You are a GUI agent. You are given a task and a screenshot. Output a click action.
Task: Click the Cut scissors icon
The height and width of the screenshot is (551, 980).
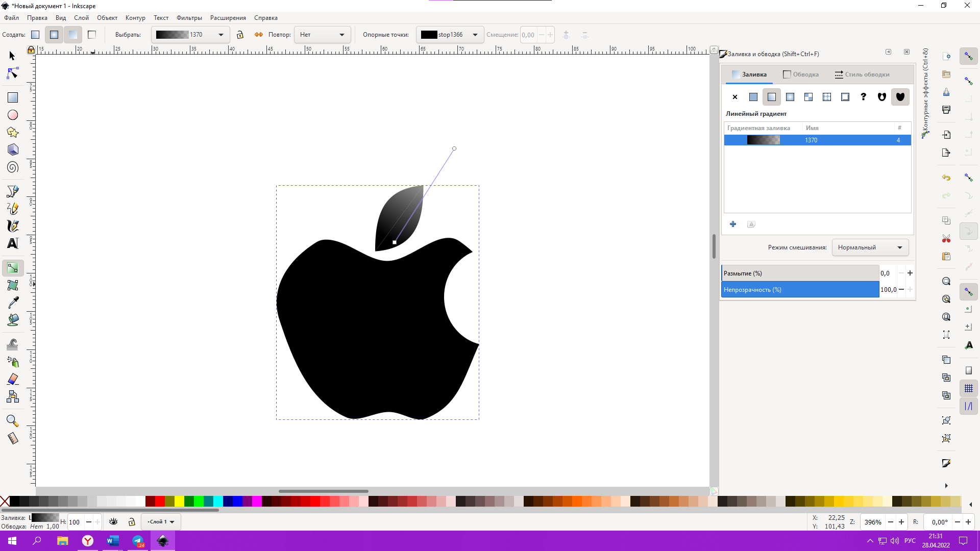click(x=946, y=238)
